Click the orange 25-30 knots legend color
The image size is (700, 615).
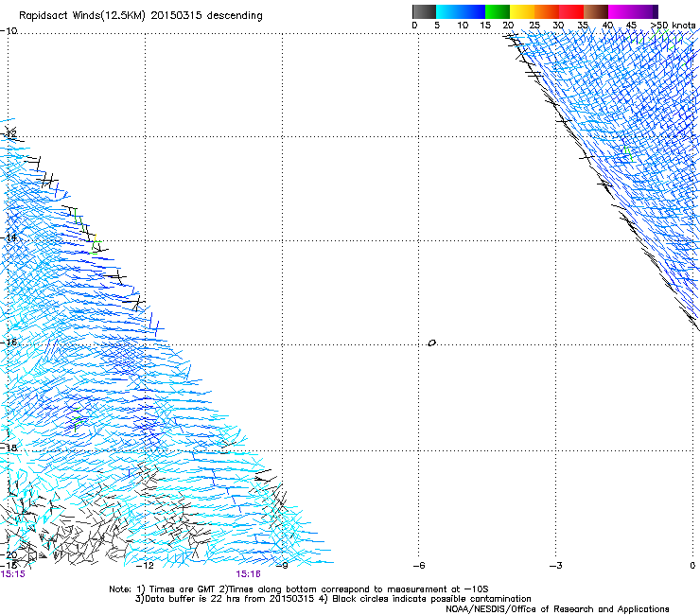tap(547, 11)
